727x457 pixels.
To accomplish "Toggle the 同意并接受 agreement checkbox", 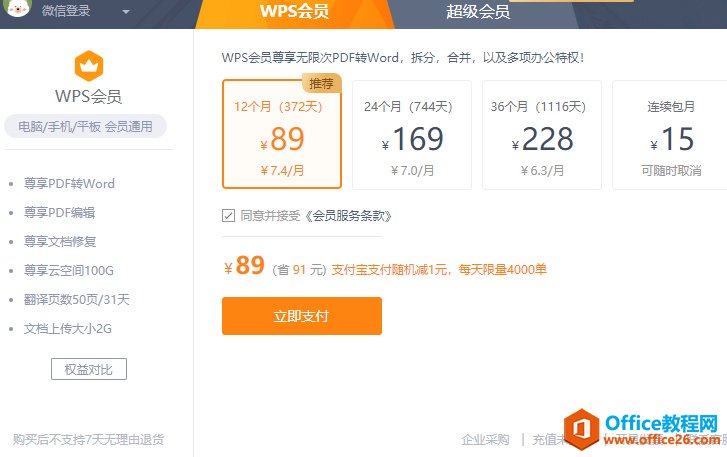I will point(228,216).
